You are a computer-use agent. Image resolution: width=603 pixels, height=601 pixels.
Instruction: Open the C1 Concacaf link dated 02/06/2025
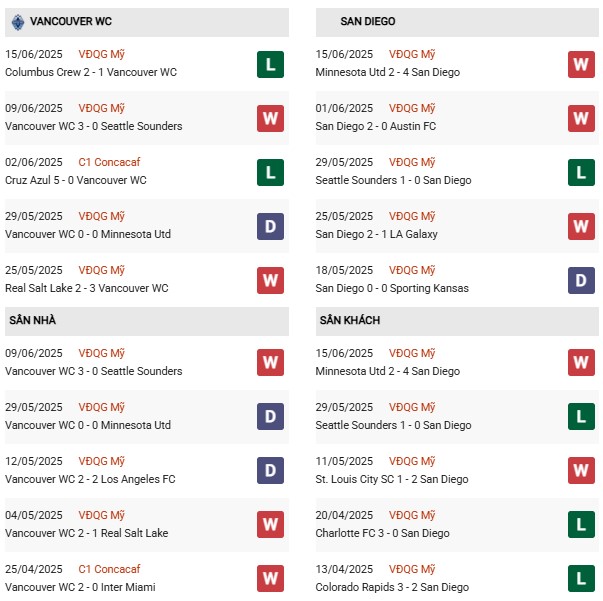coord(109,162)
